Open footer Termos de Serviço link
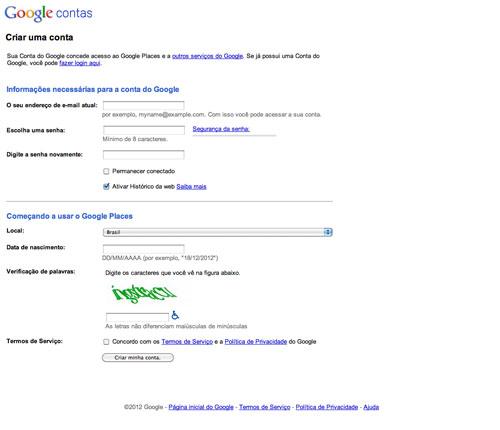This screenshot has width=500, height=430. 265,407
